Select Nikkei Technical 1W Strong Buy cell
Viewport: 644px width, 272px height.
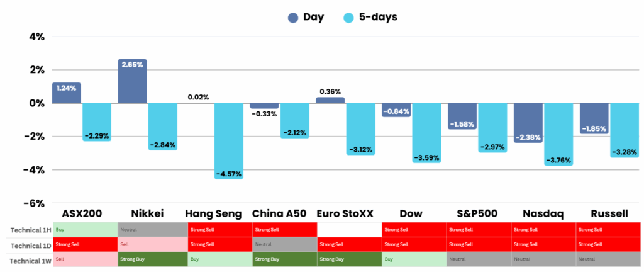[x=152, y=259]
